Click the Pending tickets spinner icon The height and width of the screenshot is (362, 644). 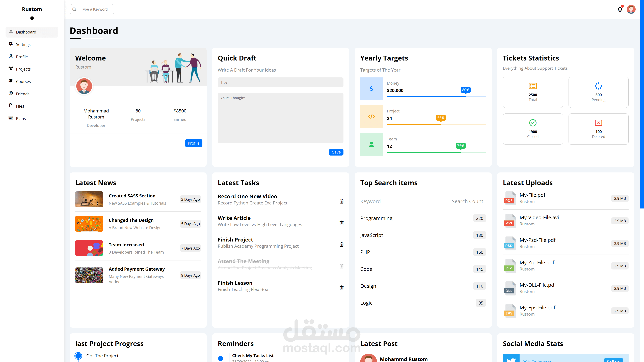[598, 86]
